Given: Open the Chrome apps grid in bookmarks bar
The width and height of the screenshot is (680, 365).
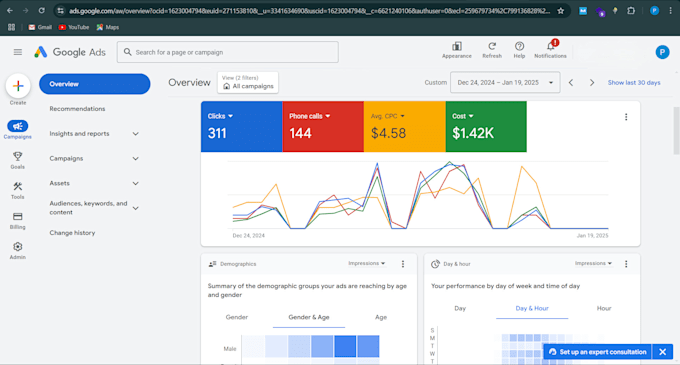Looking at the screenshot, I should (x=11, y=27).
